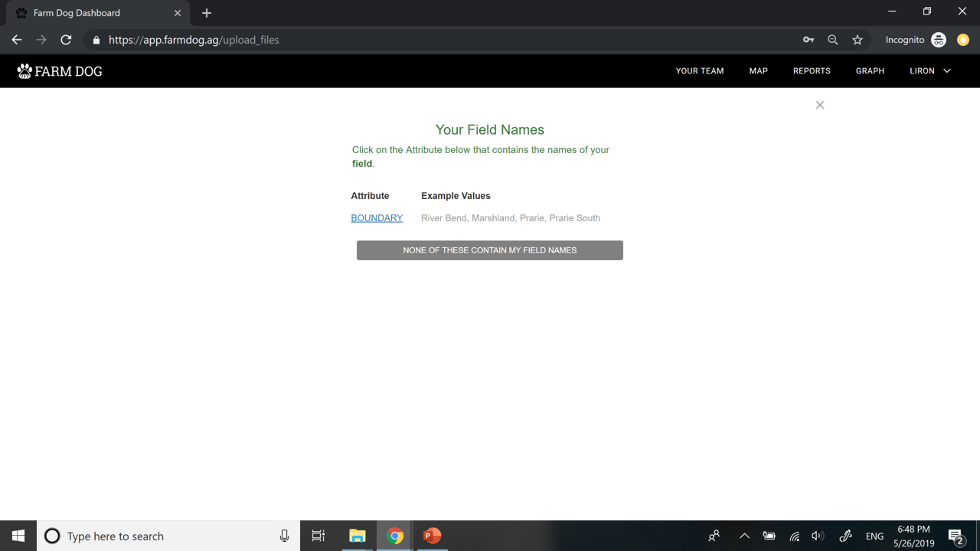Click the Type here to search box
Screen dimensions: 980x551
[x=168, y=536]
